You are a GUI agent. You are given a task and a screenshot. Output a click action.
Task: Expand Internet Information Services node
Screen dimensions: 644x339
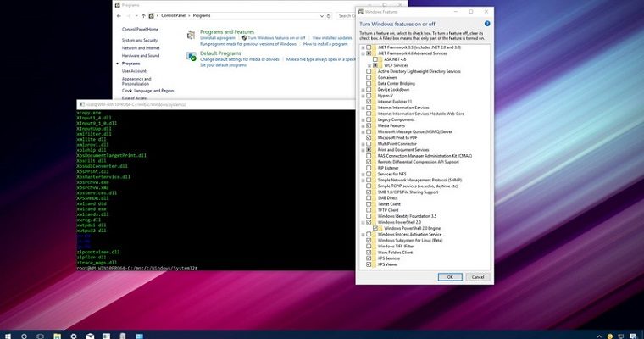363,108
